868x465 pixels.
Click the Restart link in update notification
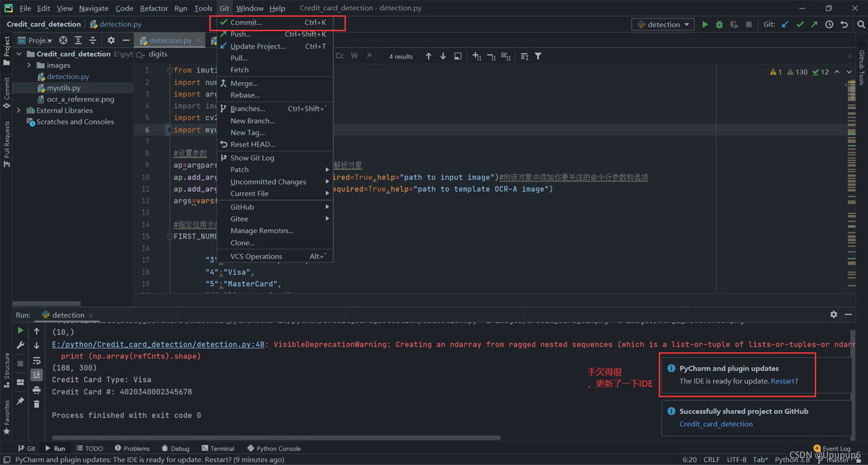(782, 381)
